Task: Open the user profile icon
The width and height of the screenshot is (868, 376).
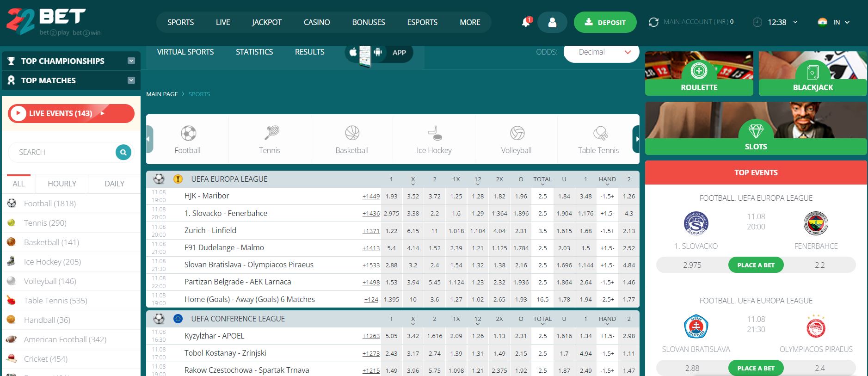Action: [x=552, y=22]
